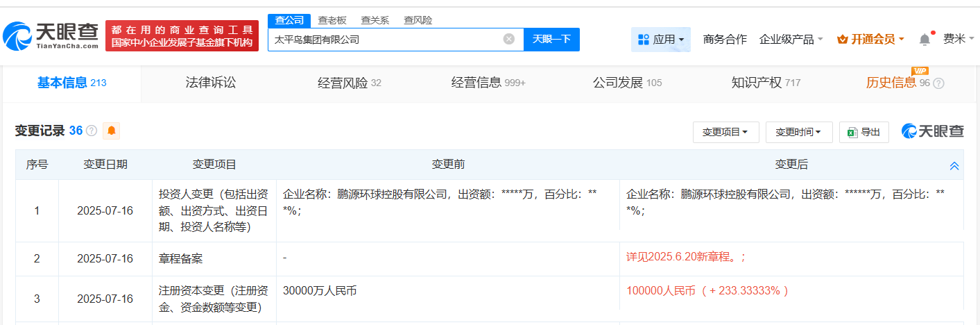
Task: Click the 变更项目 column header
Action: point(214,165)
